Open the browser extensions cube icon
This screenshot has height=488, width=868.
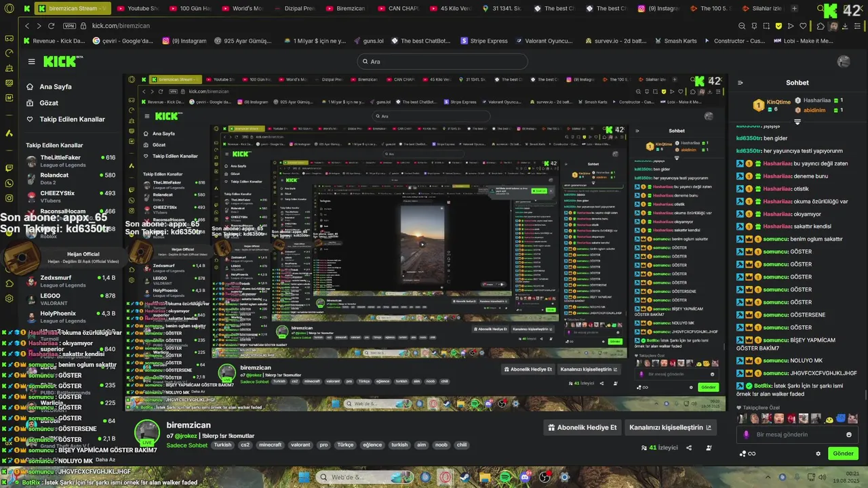[821, 26]
